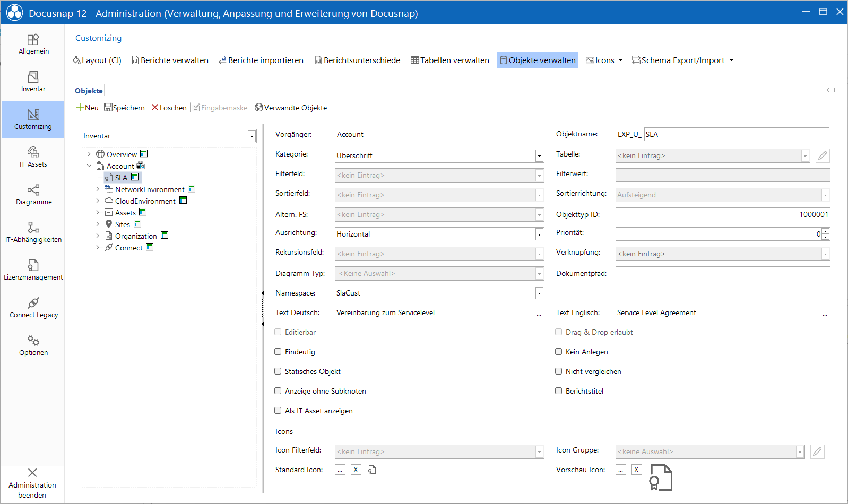This screenshot has width=848, height=504.
Task: Expand the CloudEnvironment node
Action: click(98, 201)
